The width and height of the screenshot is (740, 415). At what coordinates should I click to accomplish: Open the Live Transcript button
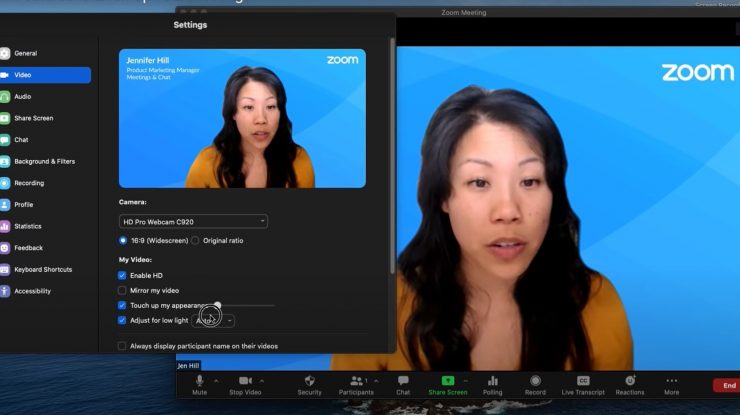(583, 381)
